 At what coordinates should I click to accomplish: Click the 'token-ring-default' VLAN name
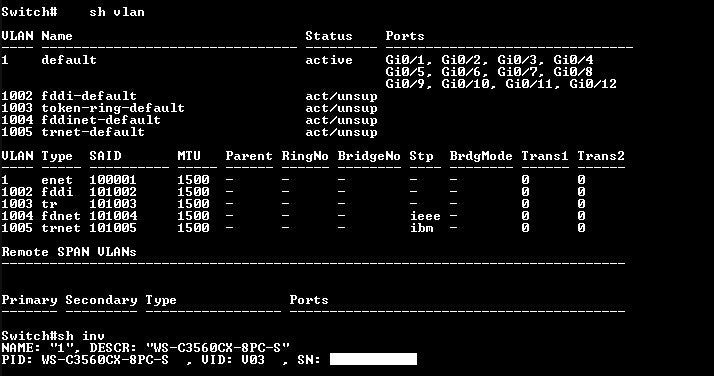coord(113,108)
